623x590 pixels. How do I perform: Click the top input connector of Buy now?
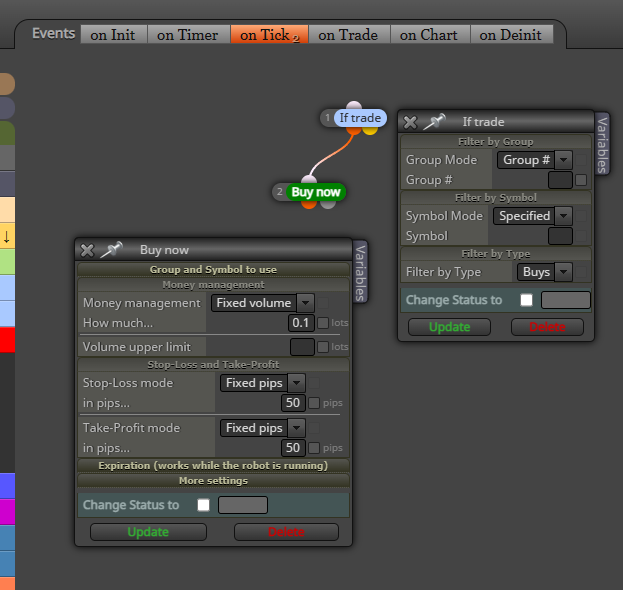309,180
